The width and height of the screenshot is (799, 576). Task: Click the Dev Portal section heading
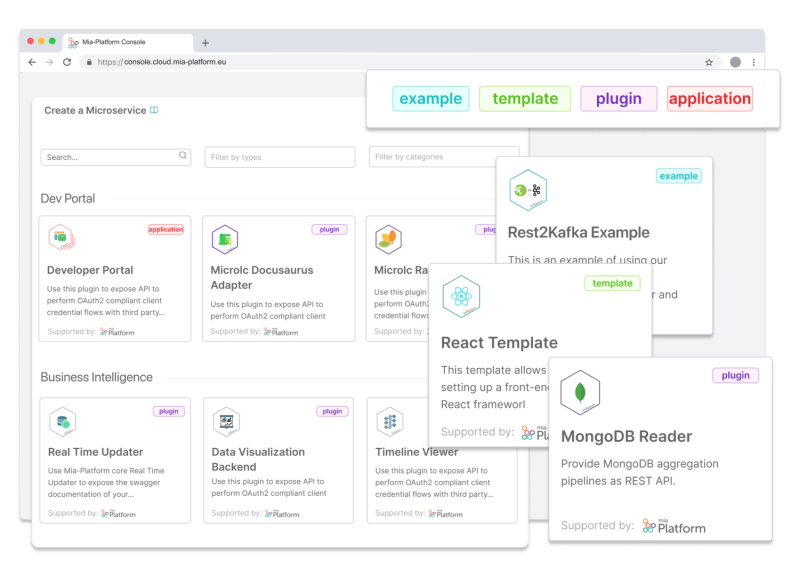(x=68, y=198)
